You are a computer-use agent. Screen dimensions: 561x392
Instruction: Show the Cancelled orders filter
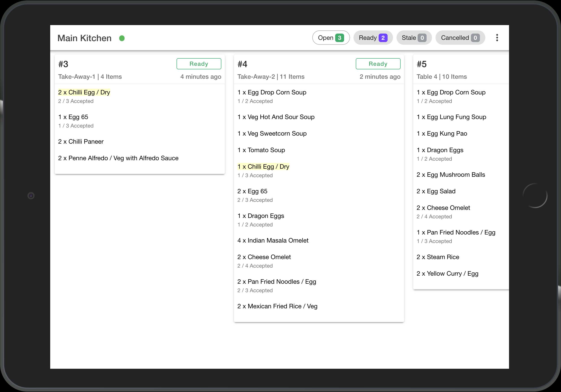pos(455,38)
